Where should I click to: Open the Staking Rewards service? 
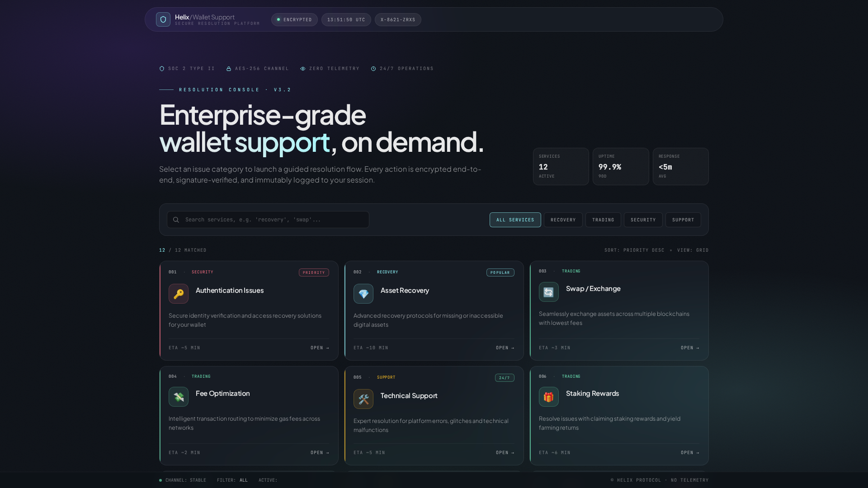pyautogui.click(x=690, y=453)
